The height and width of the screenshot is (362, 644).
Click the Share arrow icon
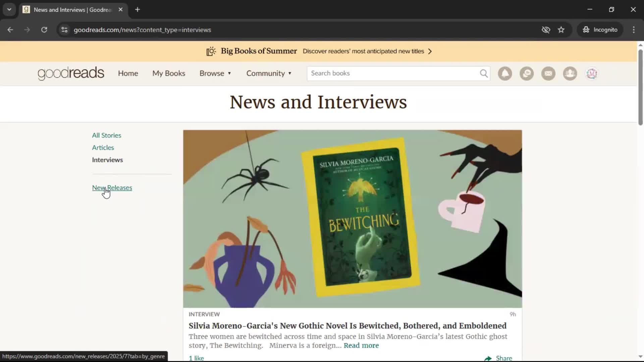point(488,358)
